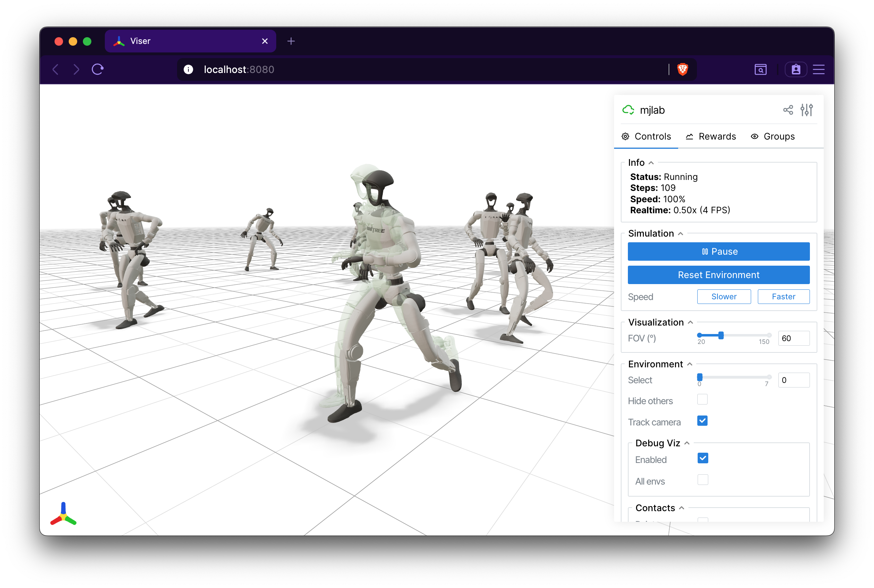The height and width of the screenshot is (588, 874).
Task: Disable the Track camera checkbox
Action: [702, 421]
